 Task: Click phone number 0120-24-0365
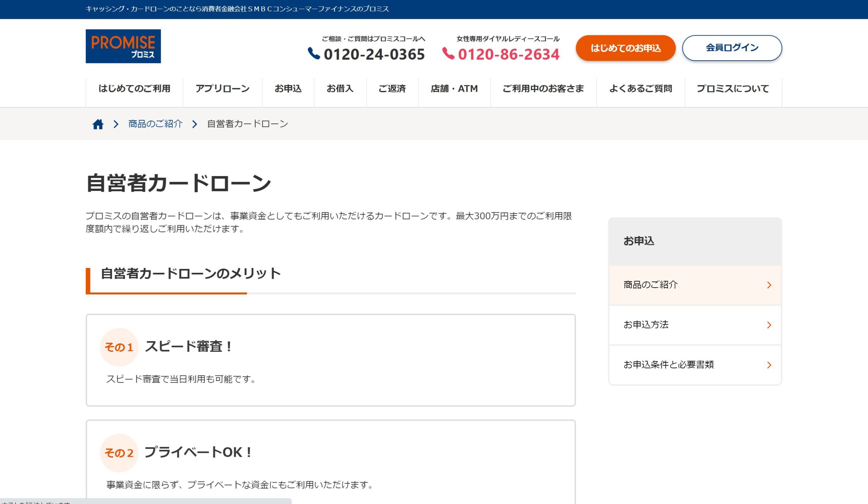point(374,54)
